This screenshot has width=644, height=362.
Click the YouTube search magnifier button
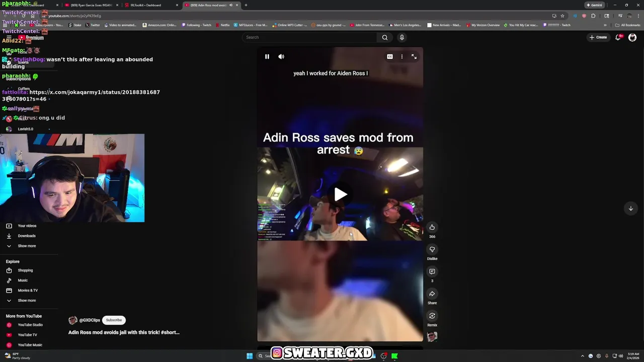(385, 37)
